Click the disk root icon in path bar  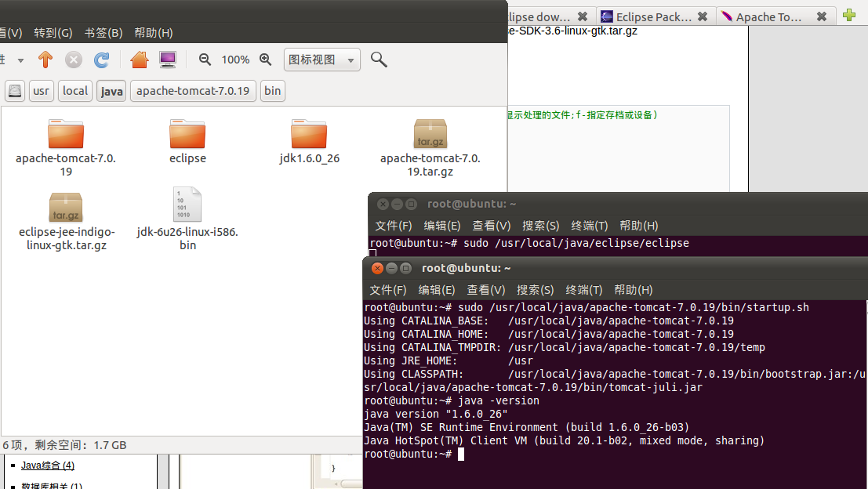point(15,91)
